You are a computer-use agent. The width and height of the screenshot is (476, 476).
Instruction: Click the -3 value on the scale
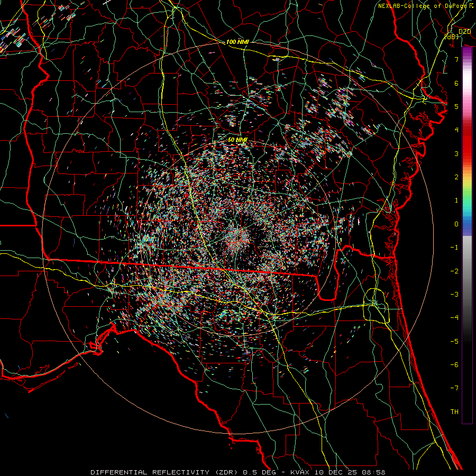pyautogui.click(x=454, y=295)
